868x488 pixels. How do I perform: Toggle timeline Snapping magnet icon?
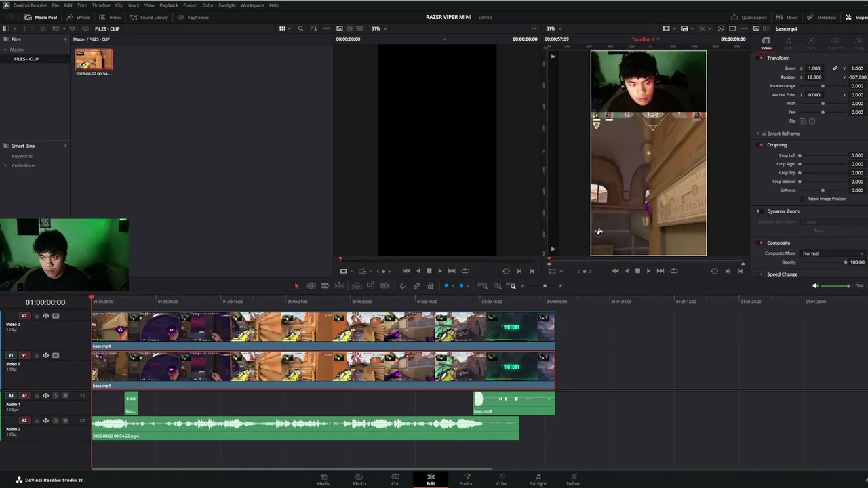pos(403,286)
